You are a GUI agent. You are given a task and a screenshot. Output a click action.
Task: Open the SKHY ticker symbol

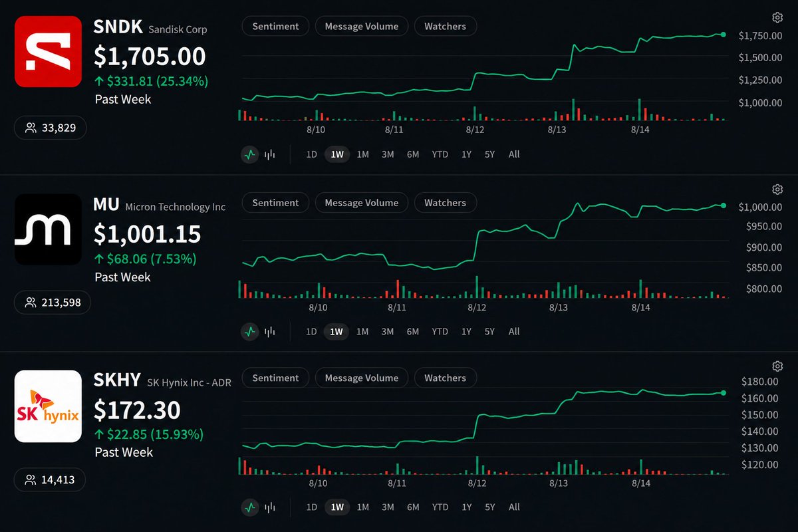117,380
